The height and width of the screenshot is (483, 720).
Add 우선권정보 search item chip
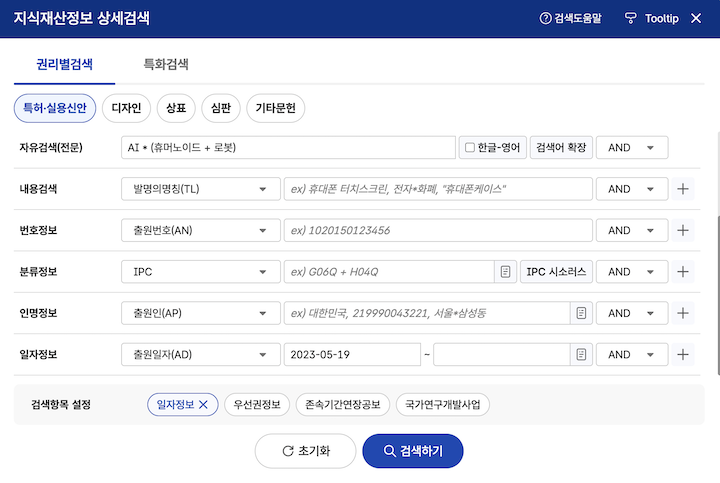click(x=257, y=404)
